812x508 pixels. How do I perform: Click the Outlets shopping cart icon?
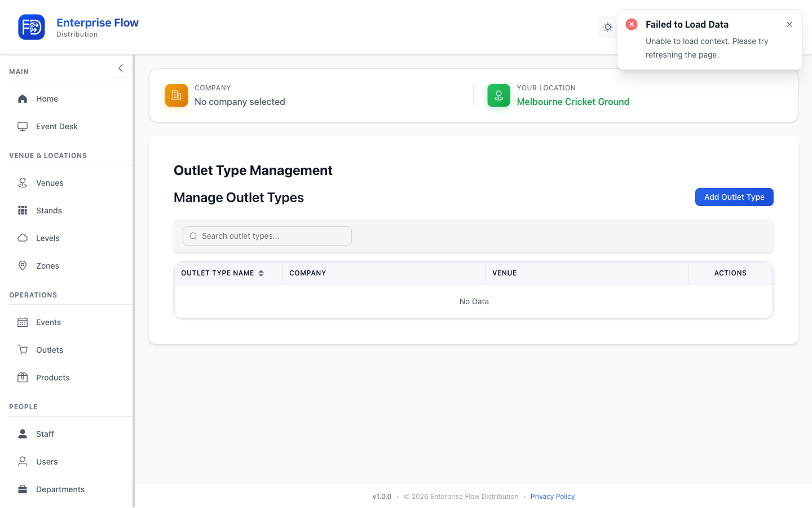click(x=23, y=350)
